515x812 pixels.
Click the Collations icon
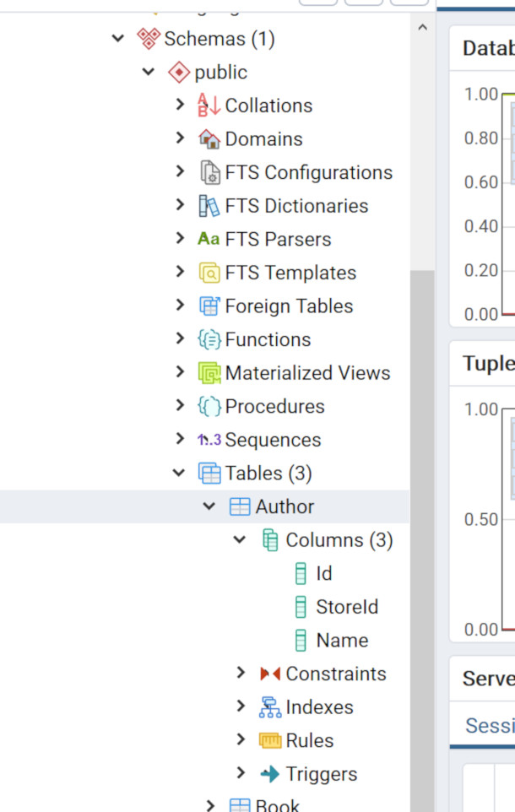point(209,106)
